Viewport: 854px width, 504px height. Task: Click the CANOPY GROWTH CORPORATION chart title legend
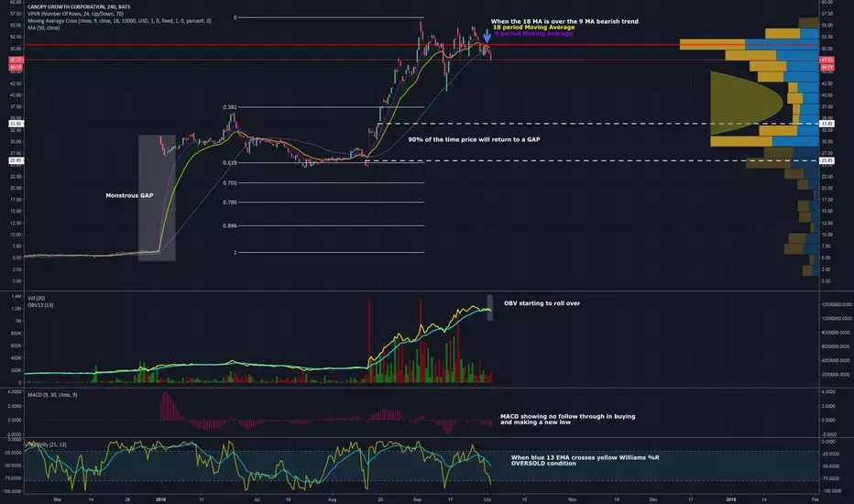[79, 7]
